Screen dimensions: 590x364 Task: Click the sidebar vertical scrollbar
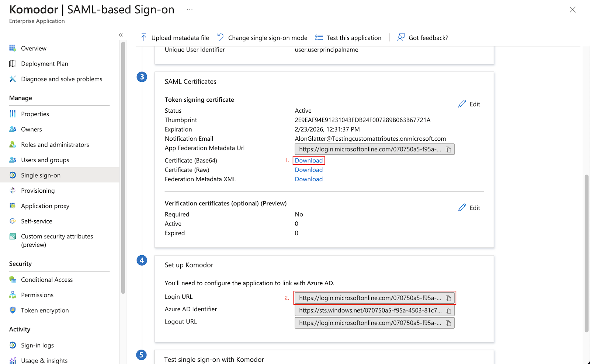tap(123, 168)
